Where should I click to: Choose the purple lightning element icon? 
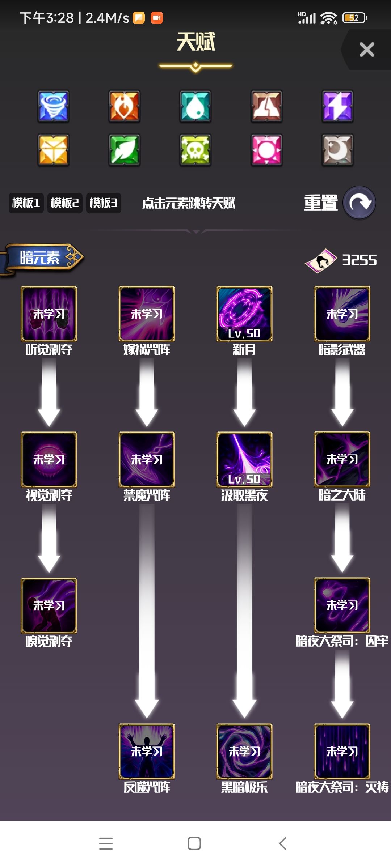(338, 106)
